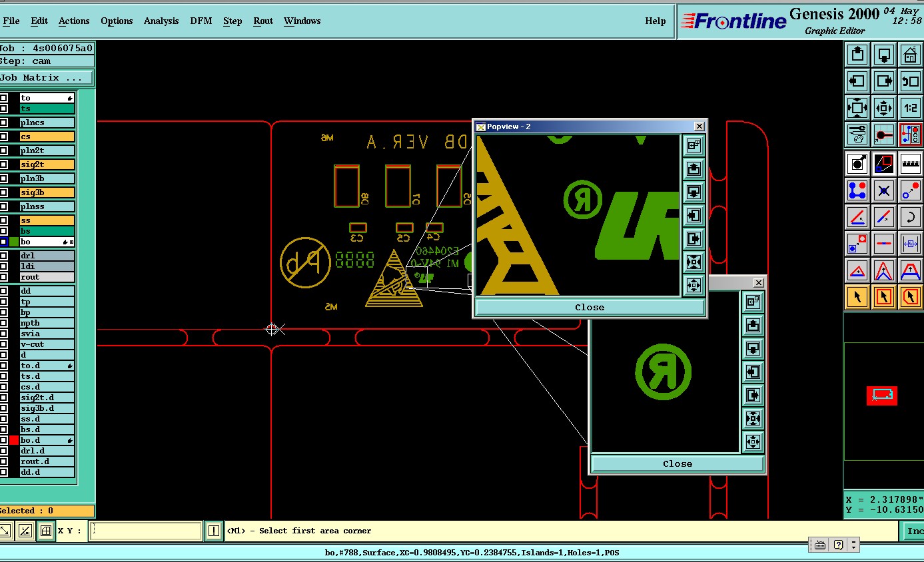Open the Analysis menu

[x=161, y=21]
